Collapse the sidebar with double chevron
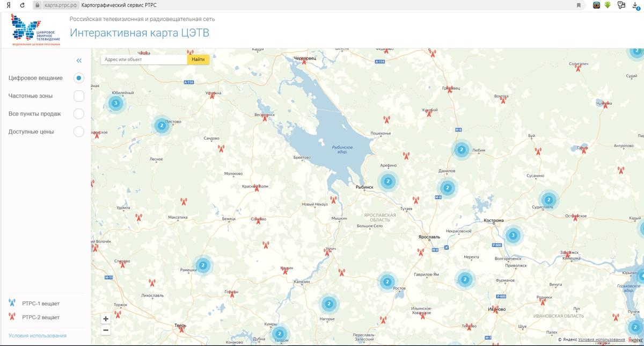Viewport: 644px width, 346px height. click(x=79, y=61)
